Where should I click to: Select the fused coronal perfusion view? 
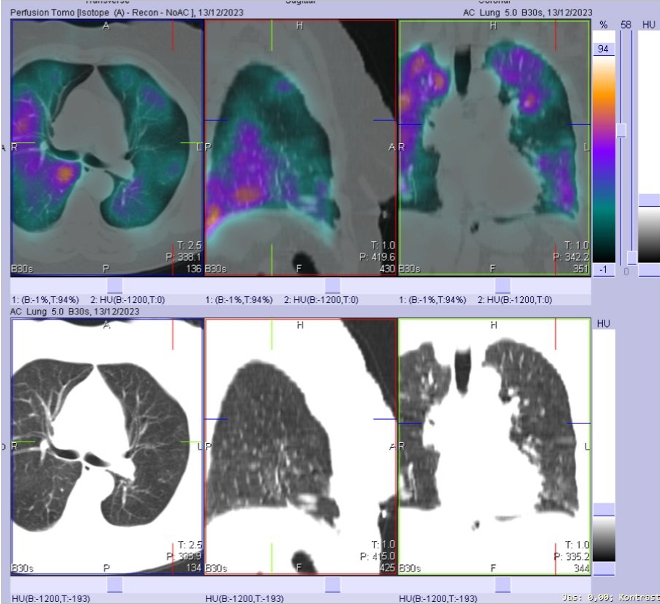(494, 148)
